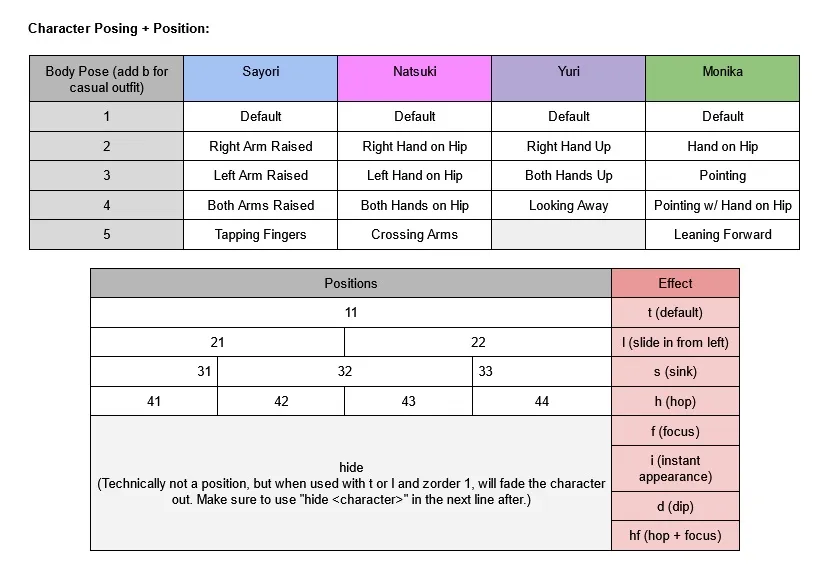Viewport: 825px width, 579px height.
Task: Click the l (slide in from left) effect
Action: click(x=676, y=342)
